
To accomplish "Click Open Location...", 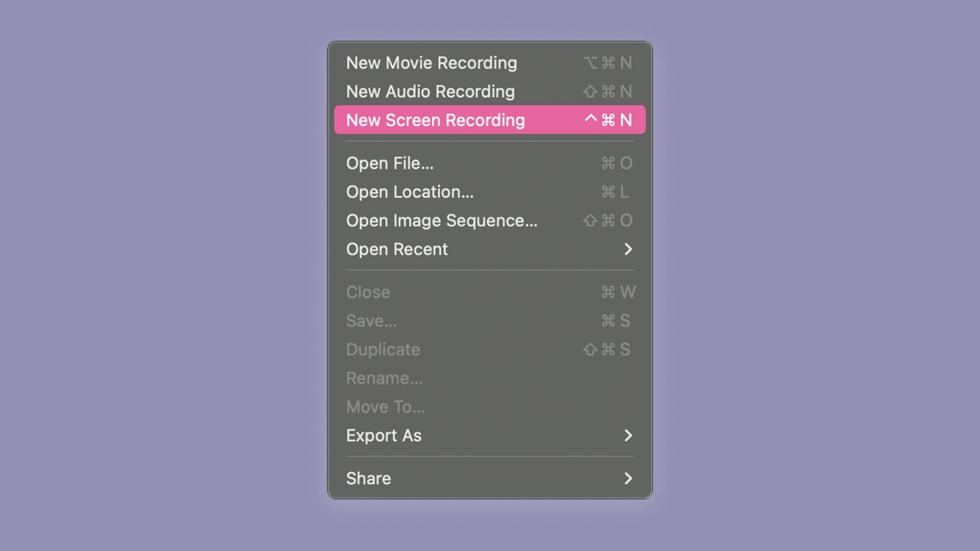I will pos(409,192).
